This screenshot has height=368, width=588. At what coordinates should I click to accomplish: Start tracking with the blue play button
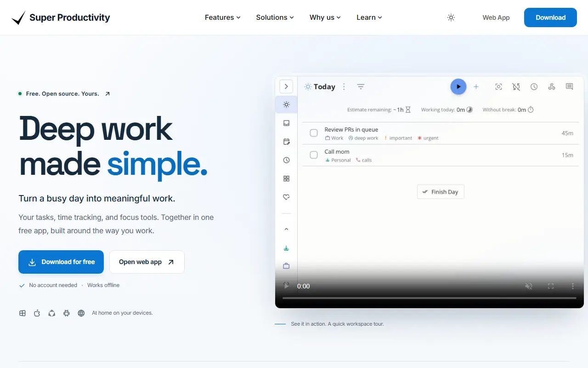pos(458,86)
